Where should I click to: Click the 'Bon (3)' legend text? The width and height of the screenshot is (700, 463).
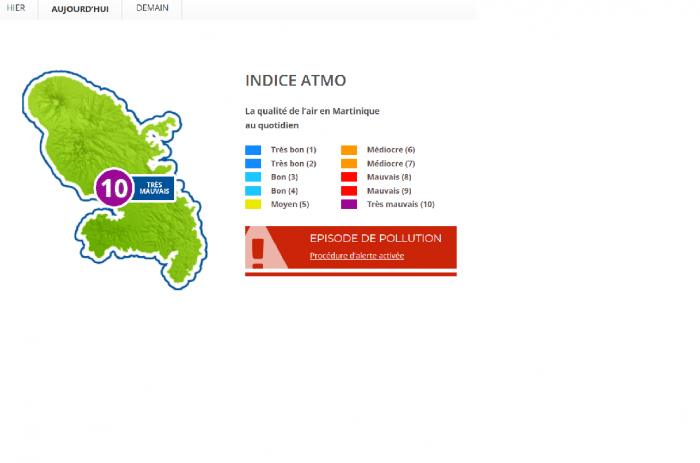pos(284,177)
